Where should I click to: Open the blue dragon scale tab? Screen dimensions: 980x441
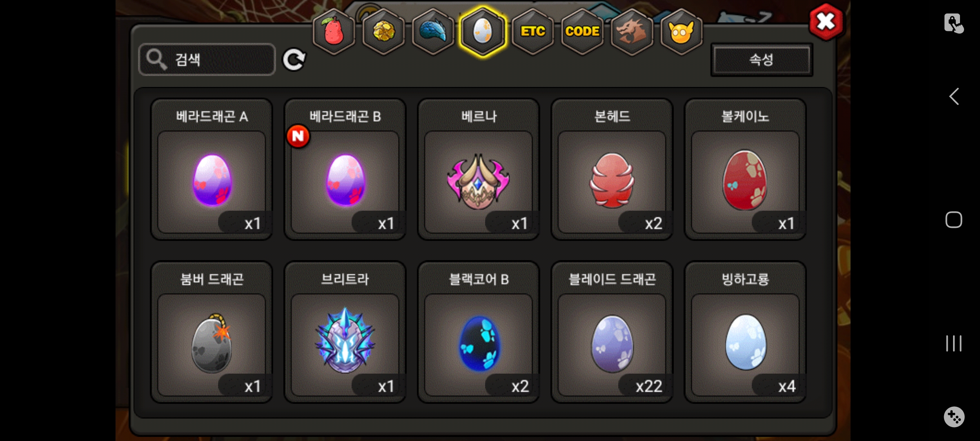tap(433, 31)
